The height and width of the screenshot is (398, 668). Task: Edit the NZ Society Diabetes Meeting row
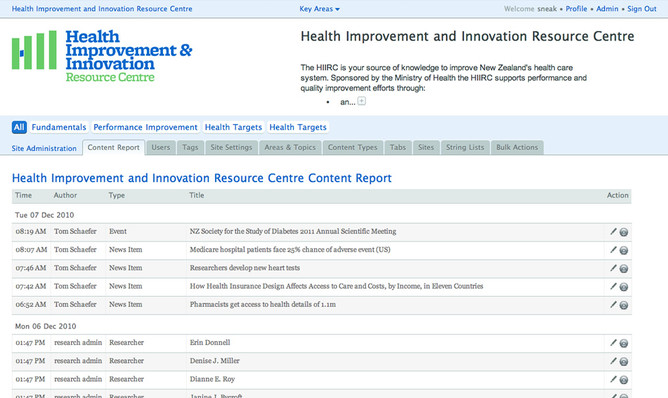pyautogui.click(x=613, y=231)
